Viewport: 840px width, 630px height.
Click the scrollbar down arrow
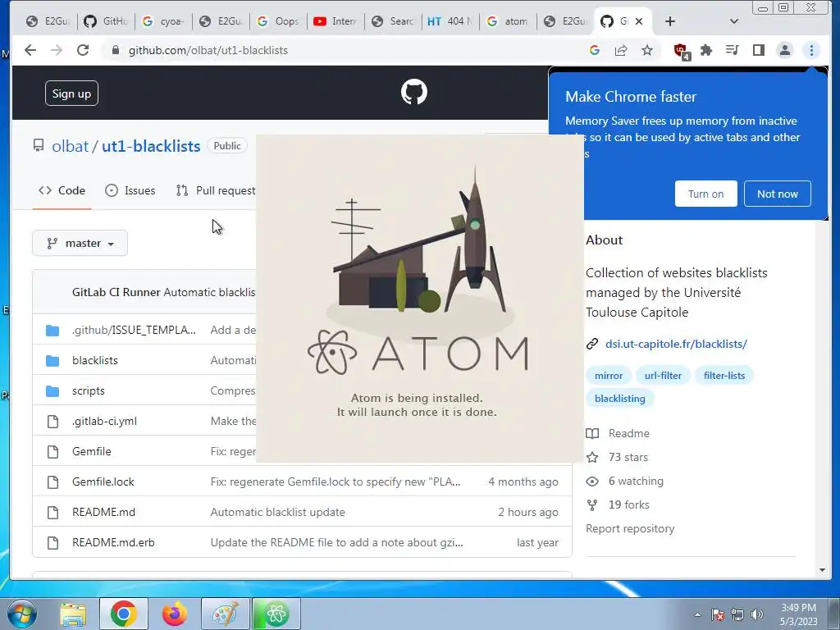coord(822,571)
